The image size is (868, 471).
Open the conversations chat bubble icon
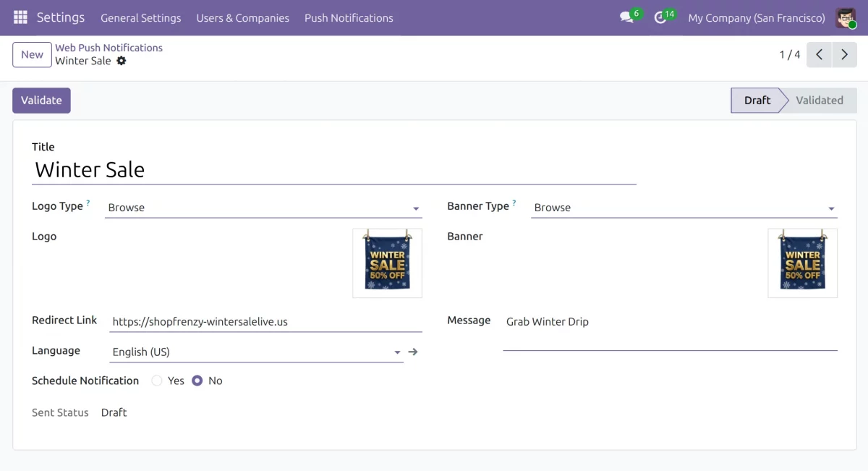click(x=626, y=17)
